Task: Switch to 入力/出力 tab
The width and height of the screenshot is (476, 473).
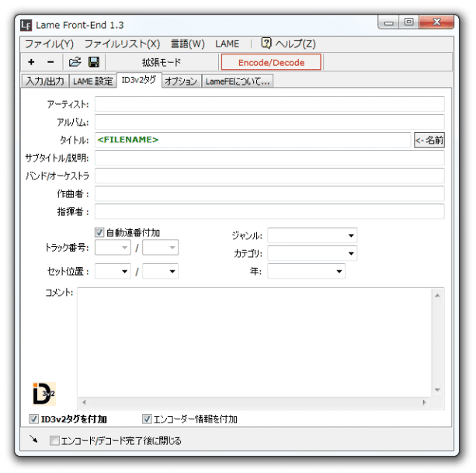Action: (45, 81)
